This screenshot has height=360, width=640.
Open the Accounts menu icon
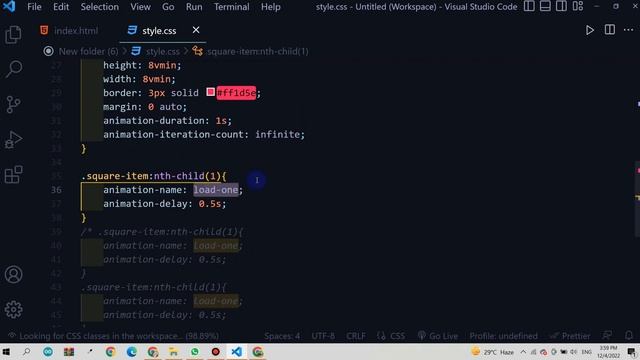click(x=13, y=274)
